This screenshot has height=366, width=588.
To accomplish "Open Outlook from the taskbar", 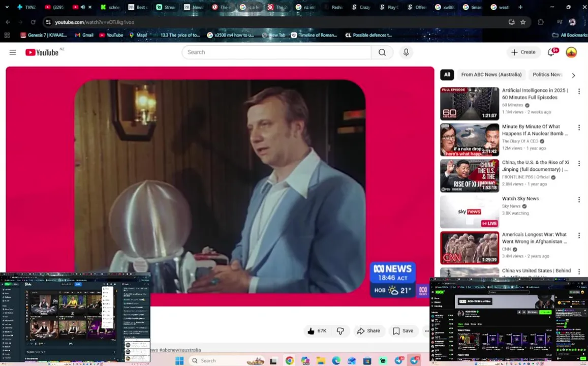I will (x=351, y=361).
